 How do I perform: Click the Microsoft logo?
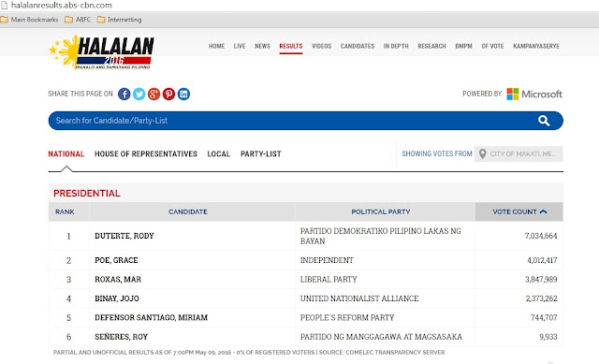coord(534,94)
